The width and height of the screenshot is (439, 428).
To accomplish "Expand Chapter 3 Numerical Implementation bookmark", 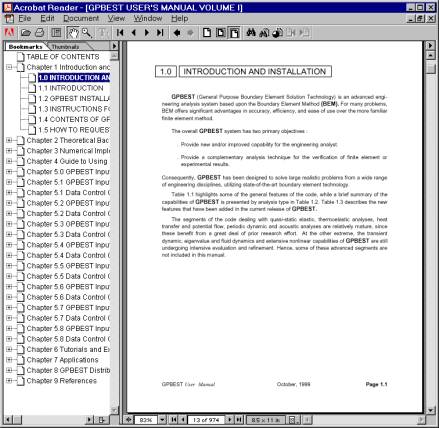I will 9,151.
